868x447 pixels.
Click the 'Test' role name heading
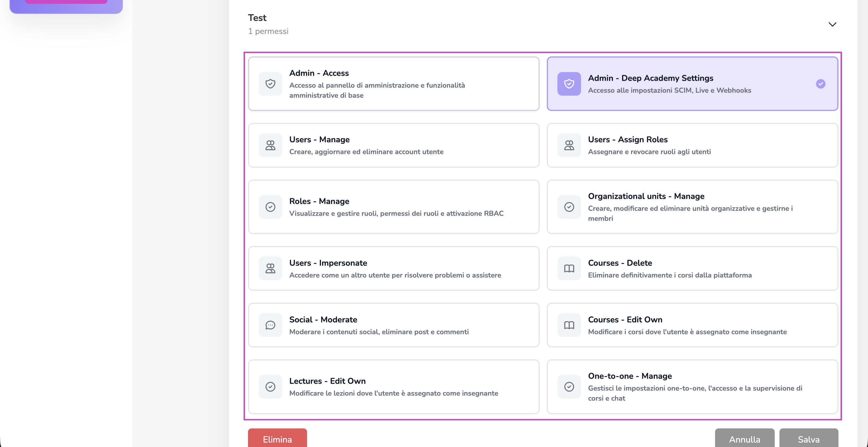click(x=257, y=17)
